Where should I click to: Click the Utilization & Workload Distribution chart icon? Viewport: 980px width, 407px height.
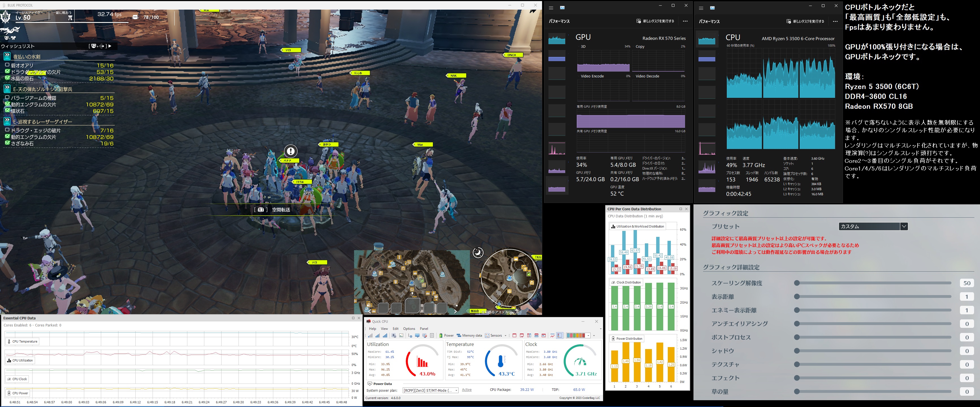[x=613, y=226]
